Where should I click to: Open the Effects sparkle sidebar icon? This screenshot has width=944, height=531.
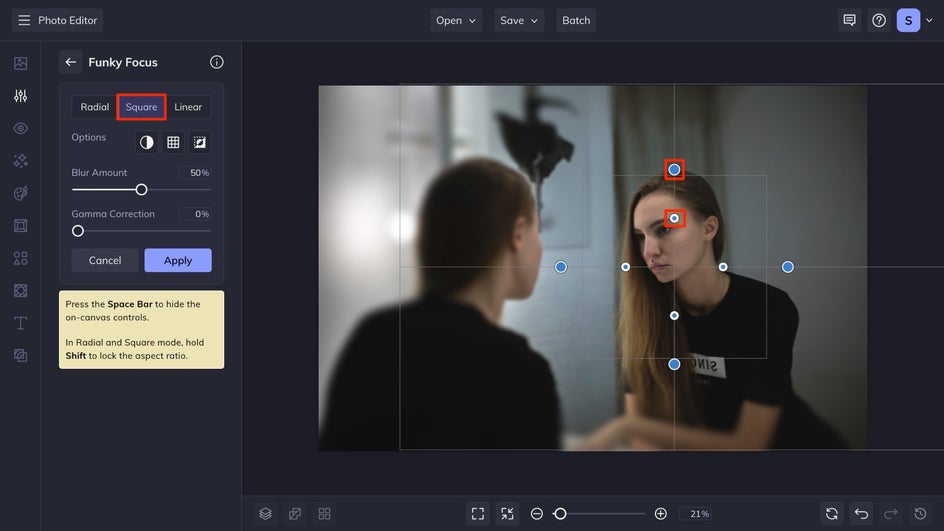20,161
